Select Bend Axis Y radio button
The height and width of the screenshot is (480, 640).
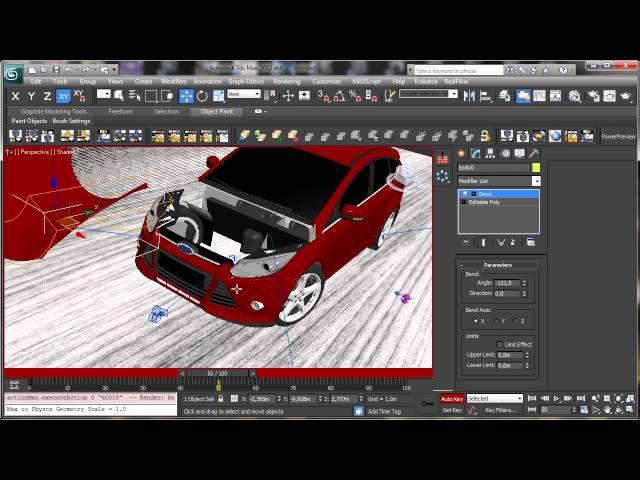tap(496, 321)
